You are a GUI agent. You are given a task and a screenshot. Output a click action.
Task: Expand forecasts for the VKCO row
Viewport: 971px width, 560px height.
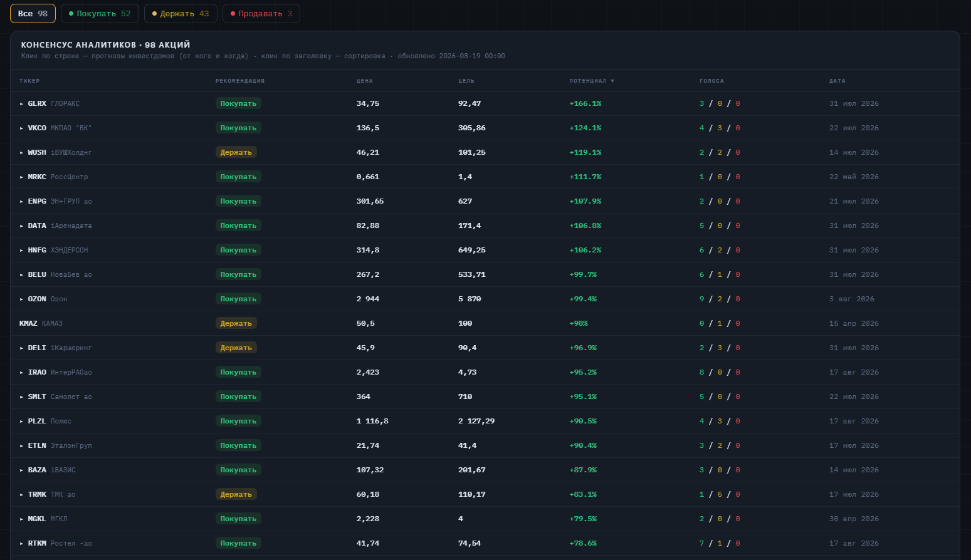[x=21, y=128]
